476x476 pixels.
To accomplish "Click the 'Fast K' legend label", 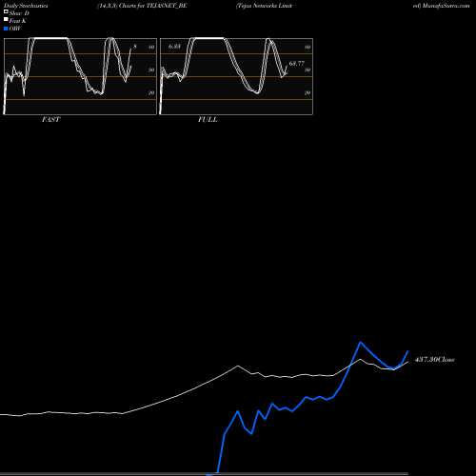I will [x=18, y=21].
